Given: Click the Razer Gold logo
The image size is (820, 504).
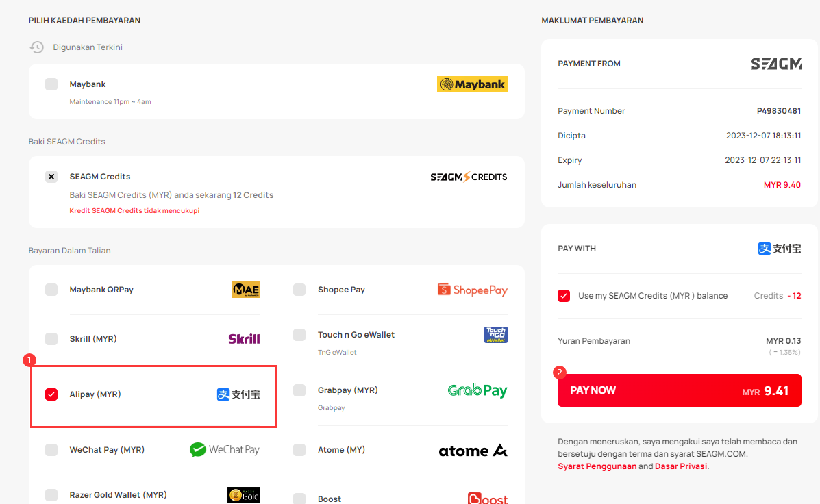Looking at the screenshot, I should pyautogui.click(x=244, y=495).
